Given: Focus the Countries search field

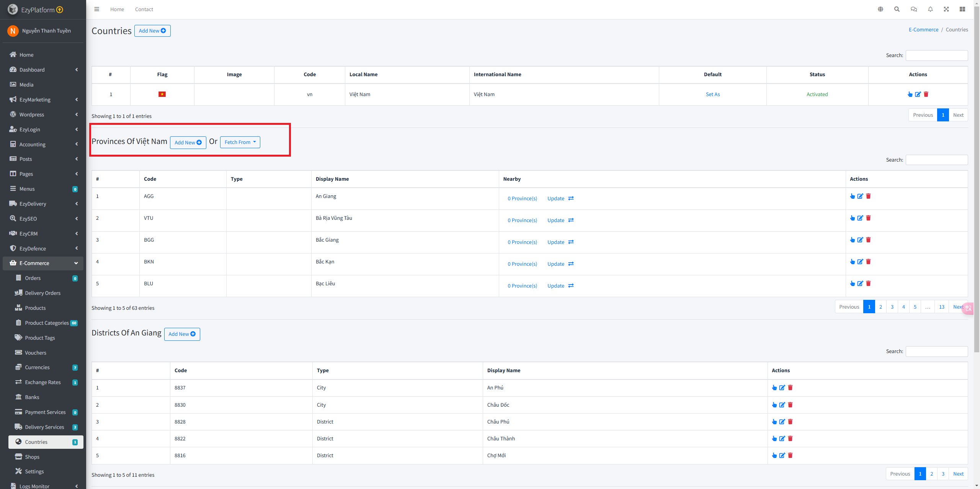Looking at the screenshot, I should 937,56.
